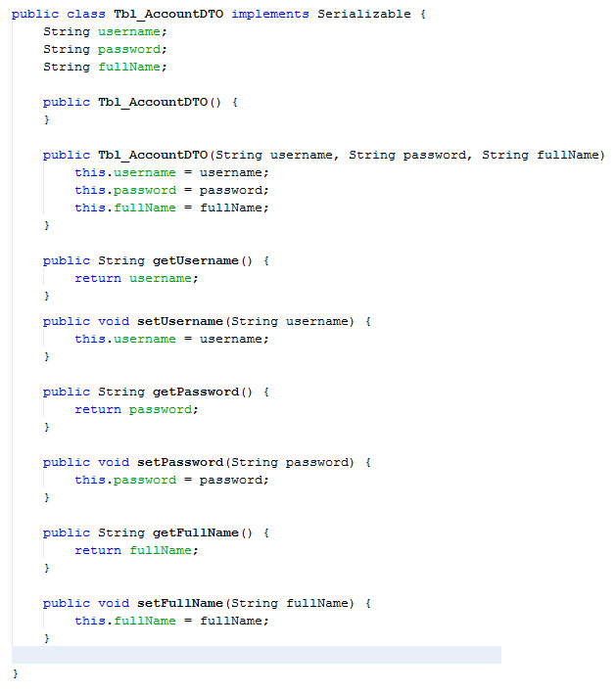Click the 'class' keyword on the first line
The image size is (616, 694).
(x=86, y=14)
